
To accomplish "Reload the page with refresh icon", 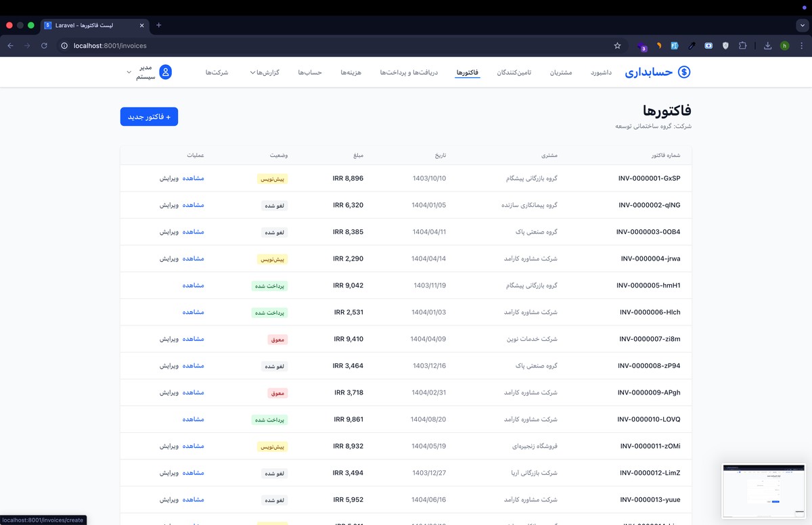I will 44,46.
